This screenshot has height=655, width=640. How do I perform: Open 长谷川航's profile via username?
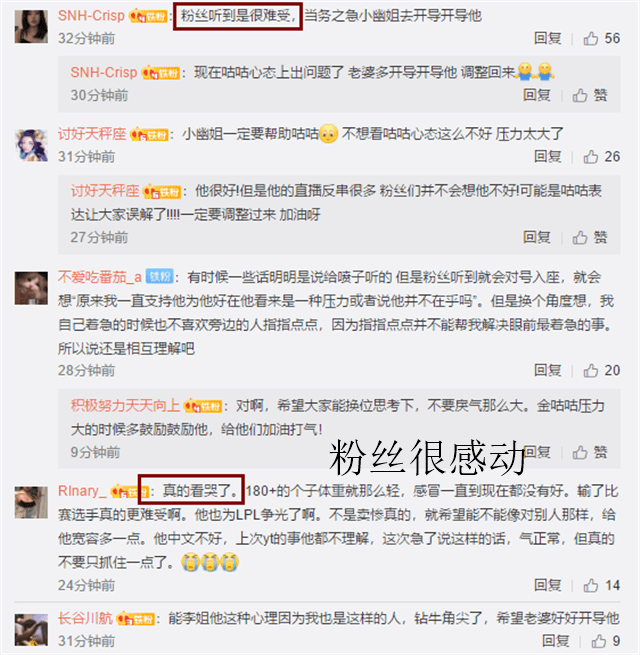[x=85, y=618]
